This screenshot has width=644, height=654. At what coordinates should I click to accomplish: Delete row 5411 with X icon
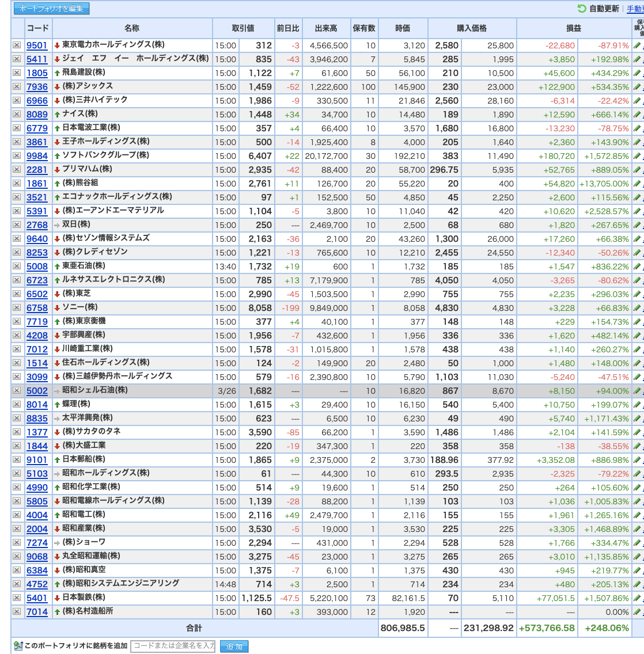(x=17, y=59)
